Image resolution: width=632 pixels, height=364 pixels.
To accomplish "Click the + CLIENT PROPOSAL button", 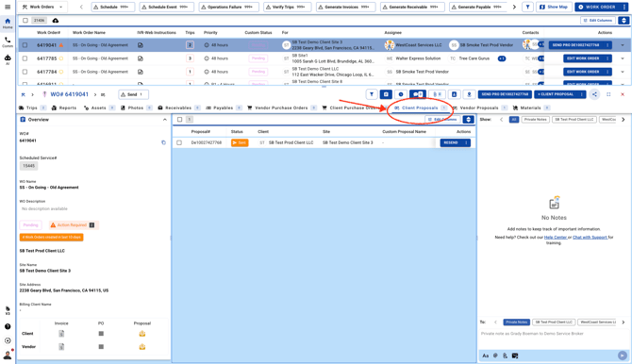I will pyautogui.click(x=557, y=94).
